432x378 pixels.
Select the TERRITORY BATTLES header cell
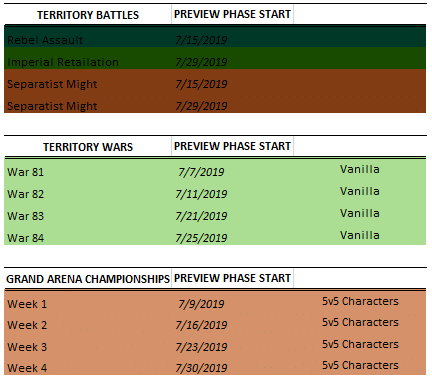[88, 15]
